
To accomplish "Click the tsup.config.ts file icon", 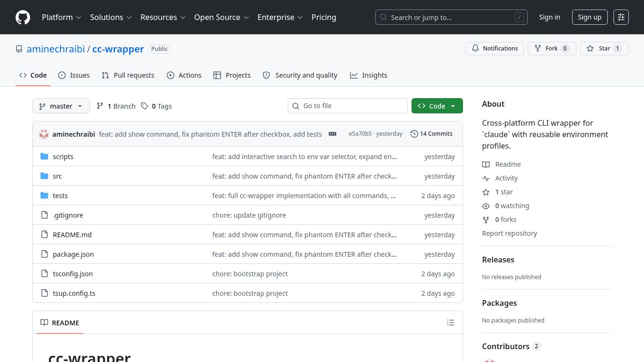I will (44, 293).
